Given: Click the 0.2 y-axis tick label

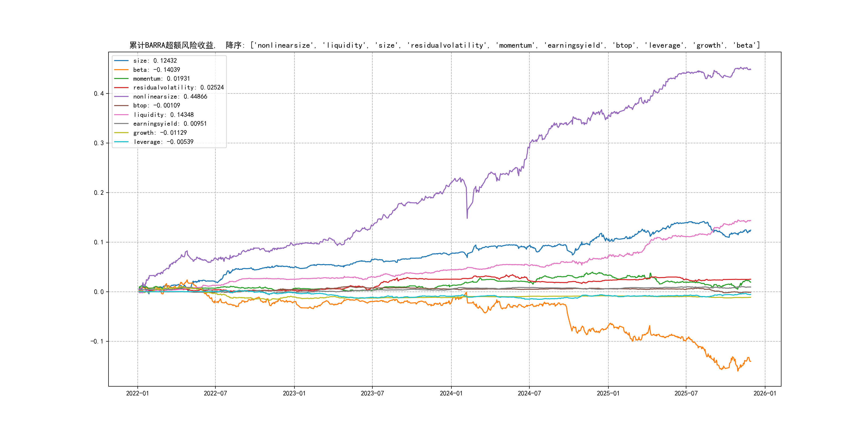Looking at the screenshot, I should tap(99, 193).
